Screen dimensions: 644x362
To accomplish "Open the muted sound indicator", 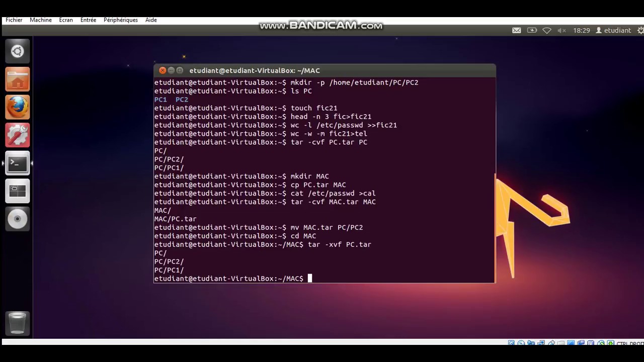I will coord(562,30).
